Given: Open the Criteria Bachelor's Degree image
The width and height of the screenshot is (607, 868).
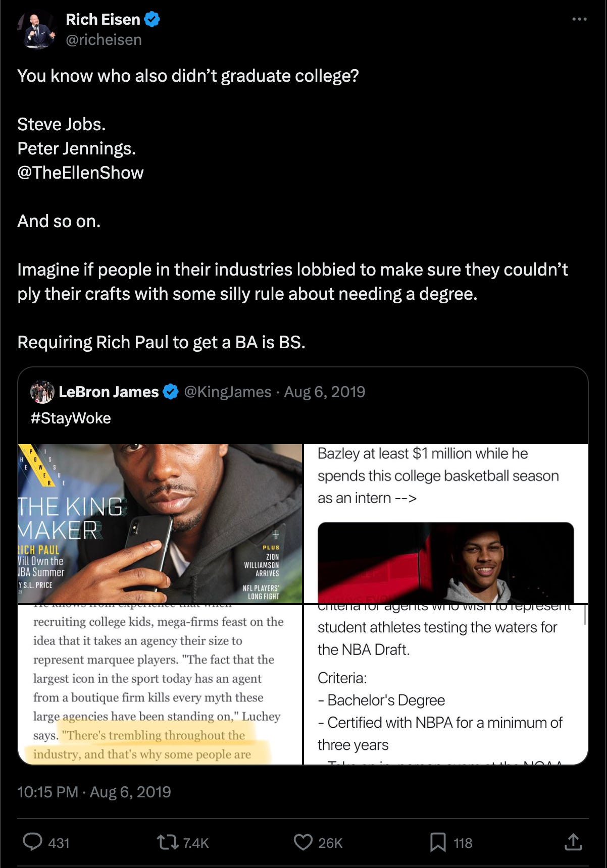Looking at the screenshot, I should tap(446, 684).
